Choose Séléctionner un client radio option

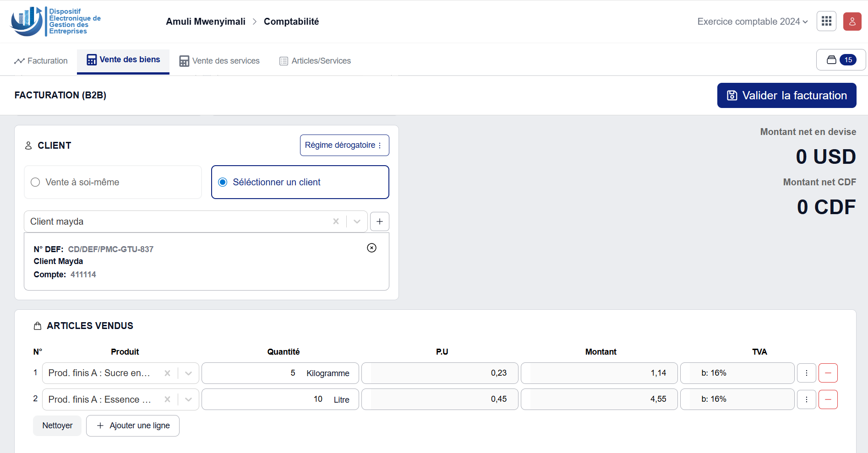pos(223,182)
